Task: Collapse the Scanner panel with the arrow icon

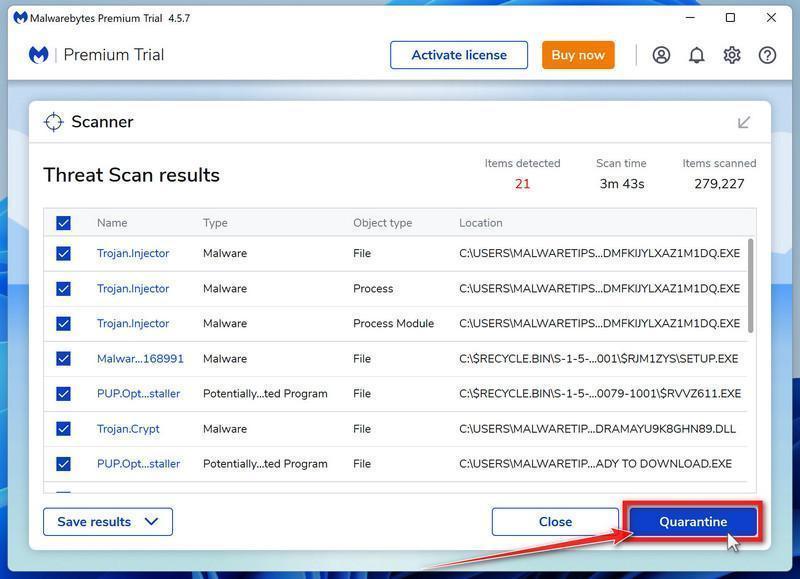Action: coord(744,122)
